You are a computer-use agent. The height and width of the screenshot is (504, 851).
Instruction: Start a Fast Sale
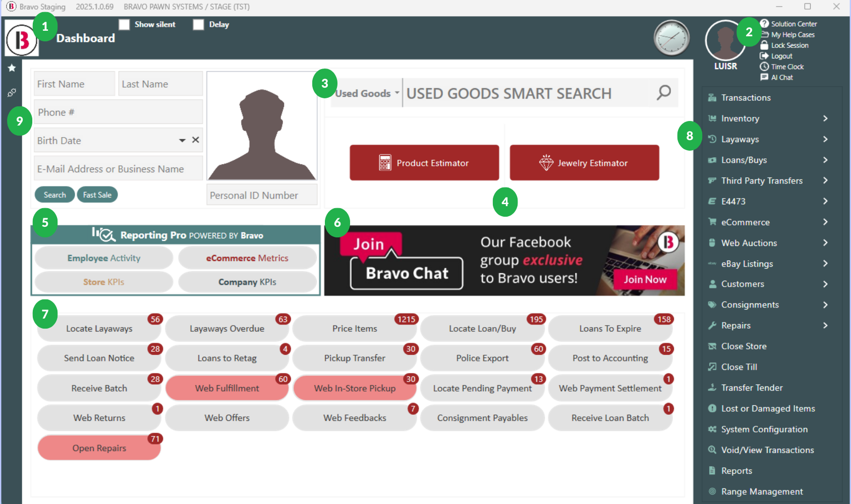click(x=97, y=195)
